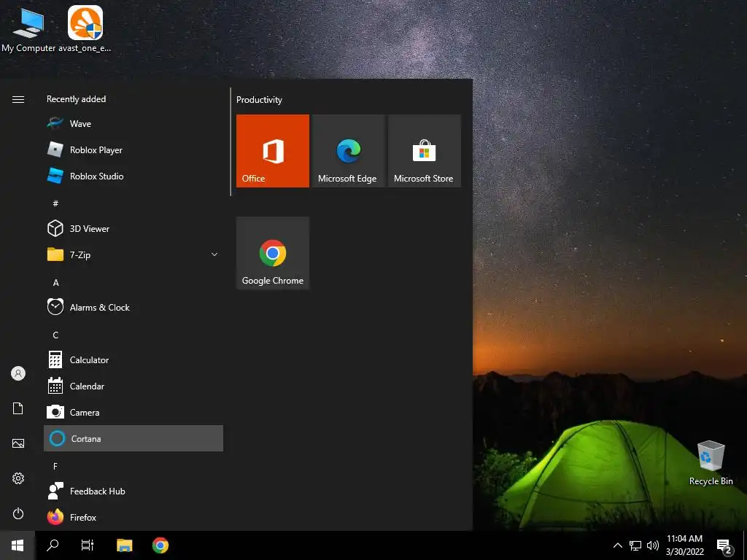This screenshot has width=747, height=560.
Task: Open Alarms & Clock app
Action: click(x=133, y=307)
